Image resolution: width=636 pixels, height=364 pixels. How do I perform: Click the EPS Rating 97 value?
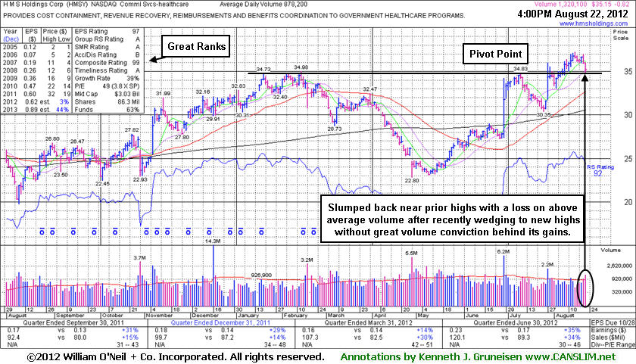pos(136,32)
